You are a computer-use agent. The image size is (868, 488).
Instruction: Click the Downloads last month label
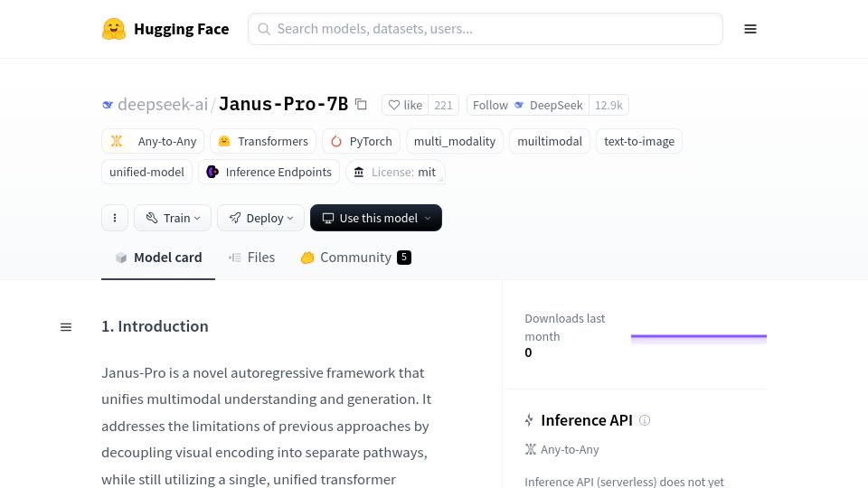click(x=564, y=327)
